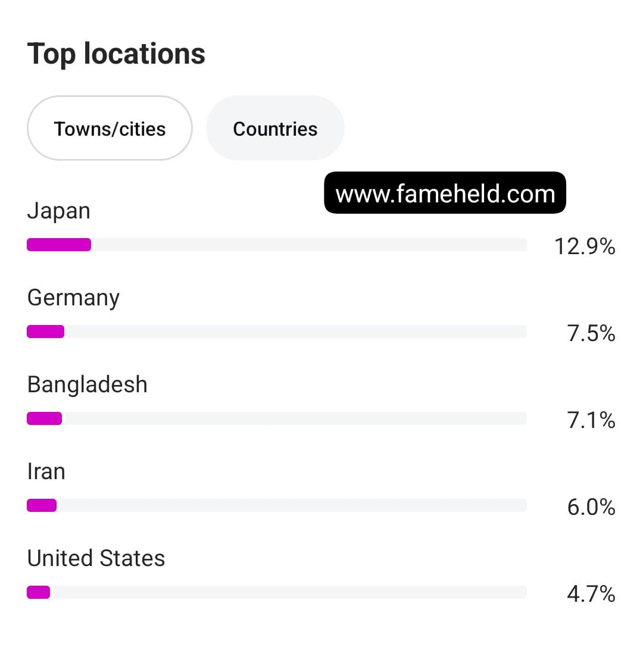Select the 4.7% value for United States

click(591, 593)
